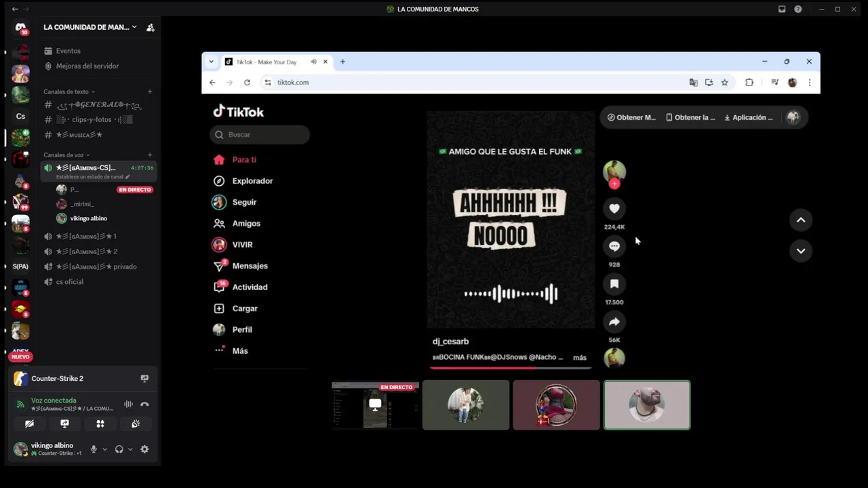
Task: Open the 'Cs' server icon
Action: (20, 116)
